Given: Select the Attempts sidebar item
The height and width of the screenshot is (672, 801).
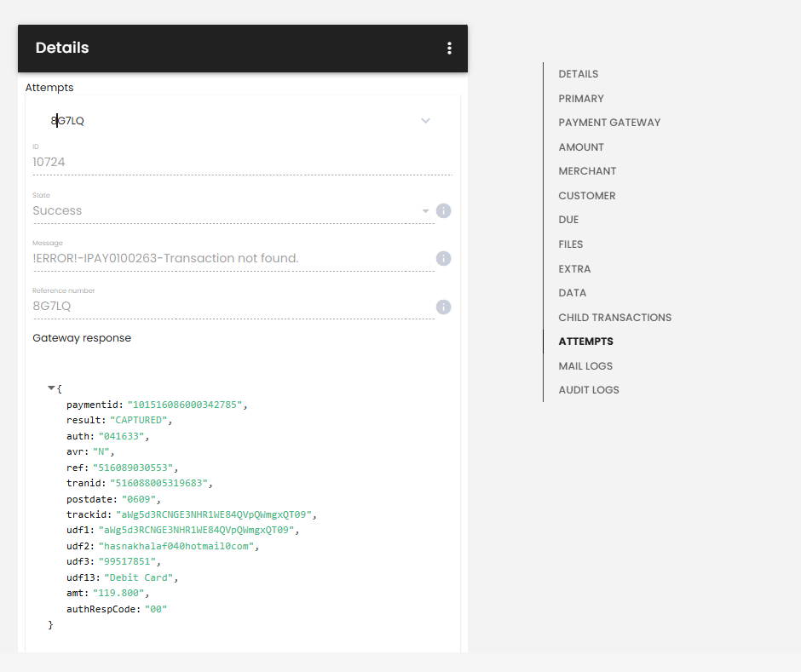Looking at the screenshot, I should [585, 342].
